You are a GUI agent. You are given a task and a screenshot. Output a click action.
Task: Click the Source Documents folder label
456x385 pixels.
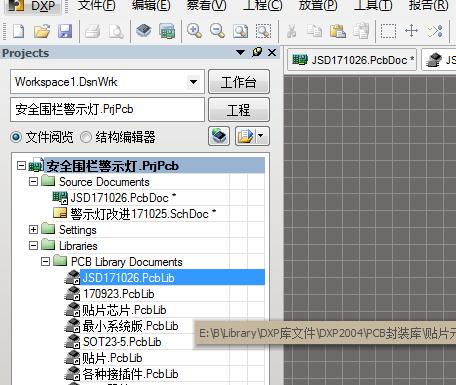click(104, 182)
